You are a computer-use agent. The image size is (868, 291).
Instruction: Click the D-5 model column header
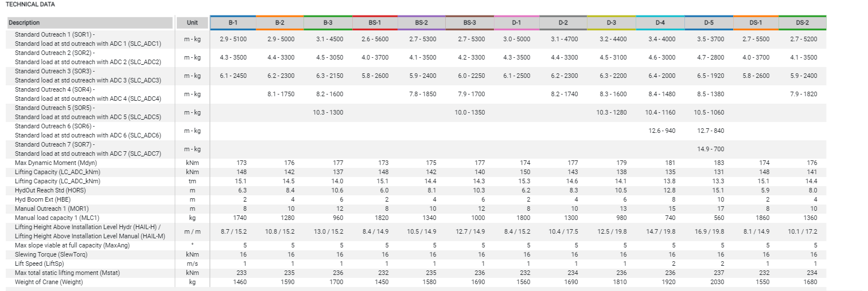coord(709,23)
